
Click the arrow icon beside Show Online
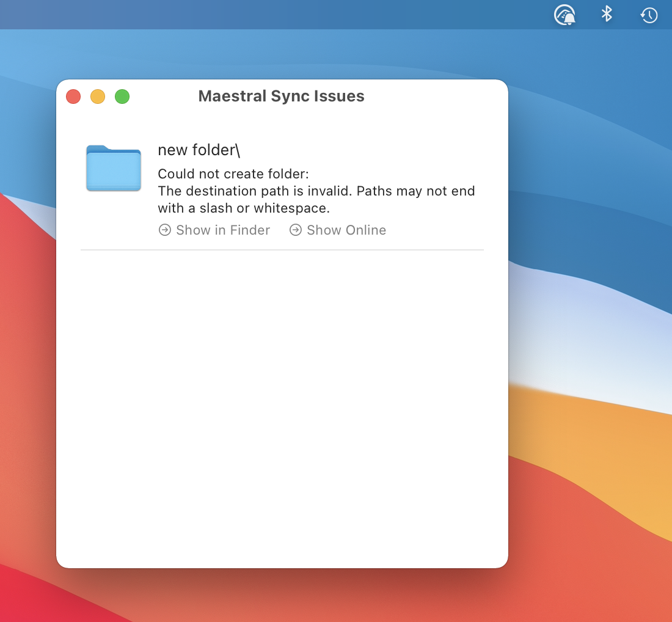(295, 230)
